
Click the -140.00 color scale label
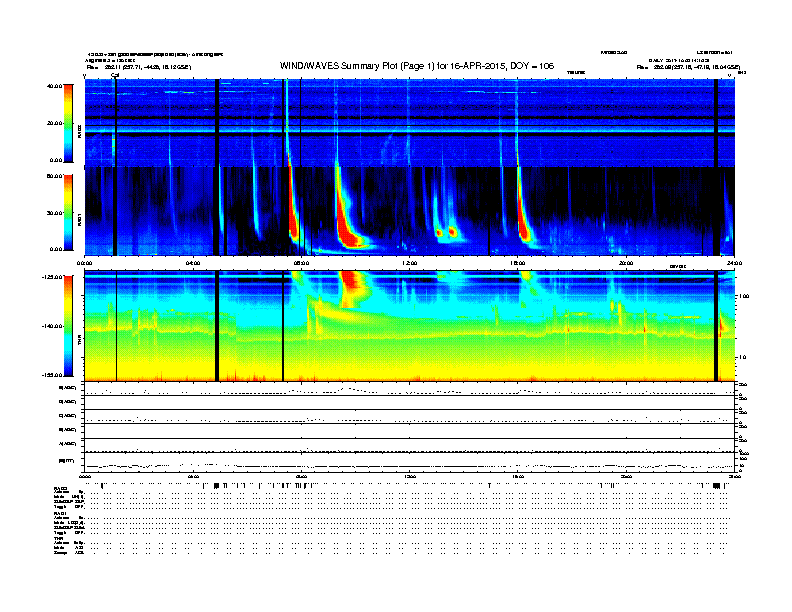(x=52, y=326)
